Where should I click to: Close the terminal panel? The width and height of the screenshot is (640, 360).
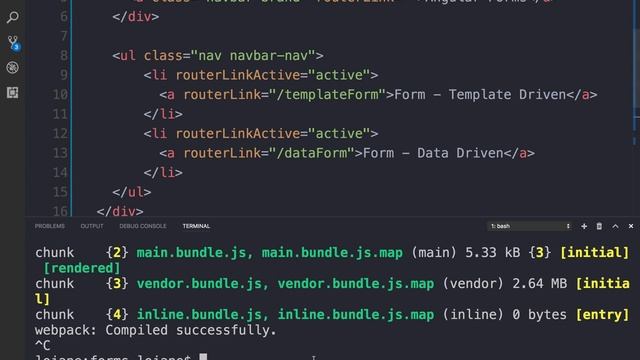(x=631, y=226)
